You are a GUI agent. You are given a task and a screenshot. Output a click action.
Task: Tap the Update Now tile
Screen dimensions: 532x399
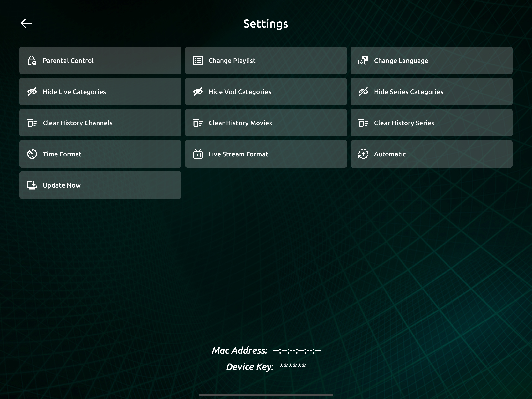pos(100,185)
